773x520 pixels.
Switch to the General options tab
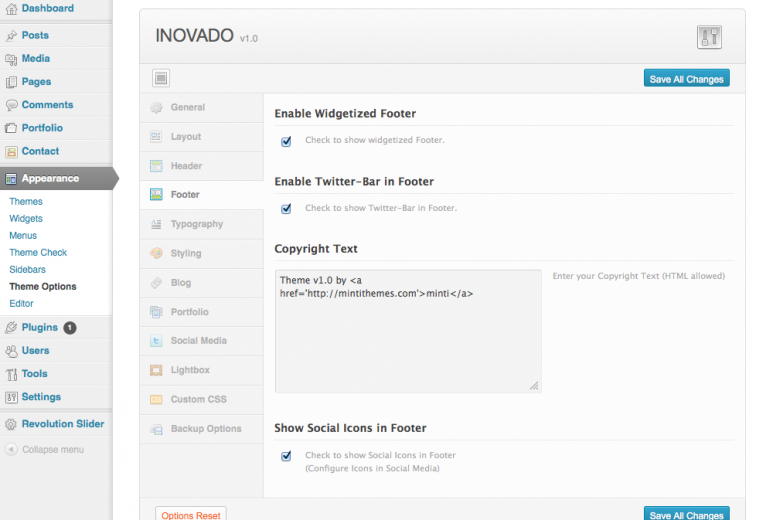tap(188, 107)
